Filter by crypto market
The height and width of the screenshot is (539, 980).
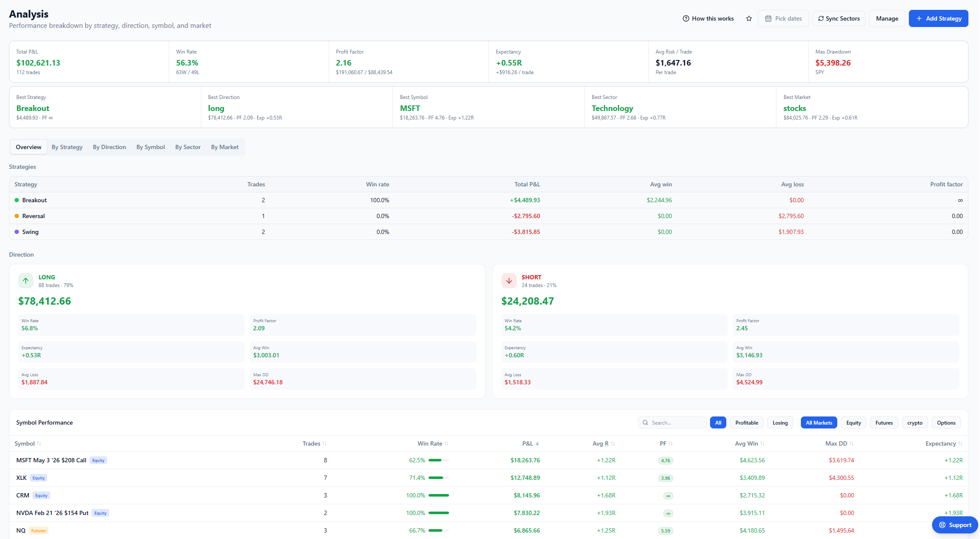pos(915,422)
